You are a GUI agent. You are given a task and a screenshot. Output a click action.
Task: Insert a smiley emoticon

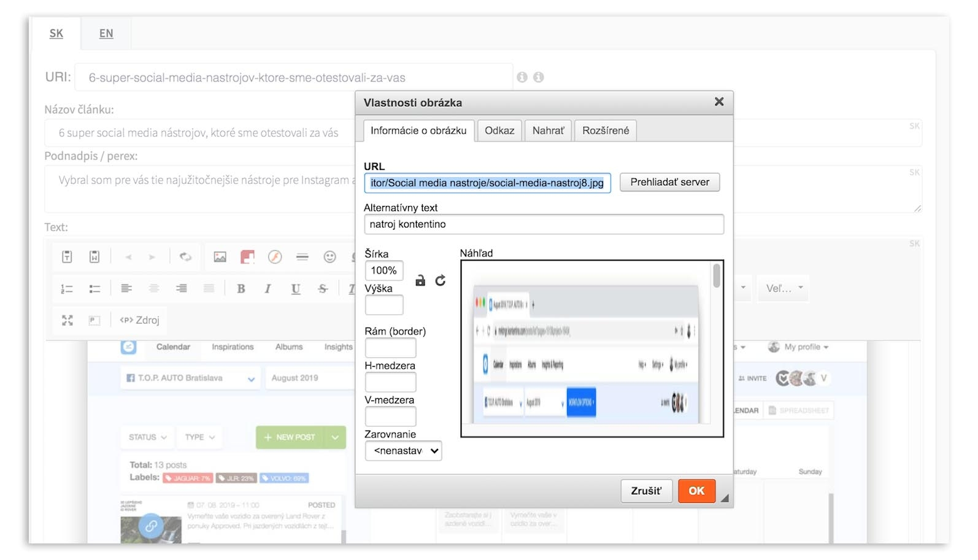click(x=330, y=257)
